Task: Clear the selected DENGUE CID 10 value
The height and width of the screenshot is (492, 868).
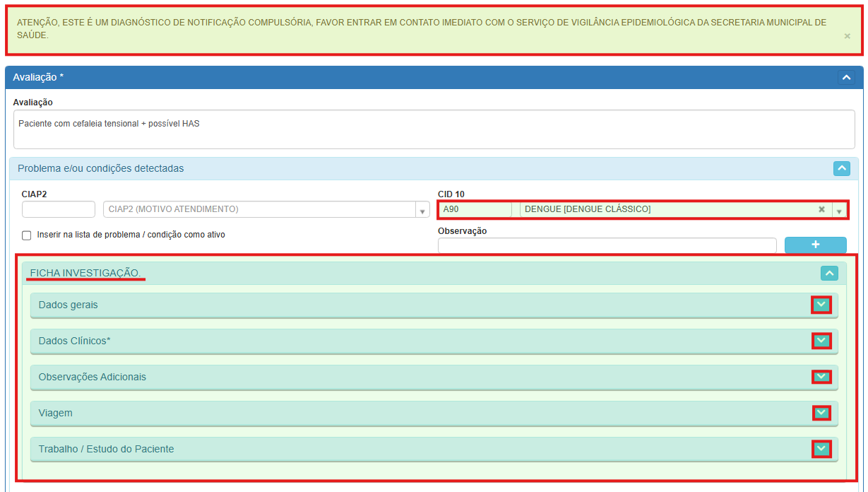Action: 821,209
